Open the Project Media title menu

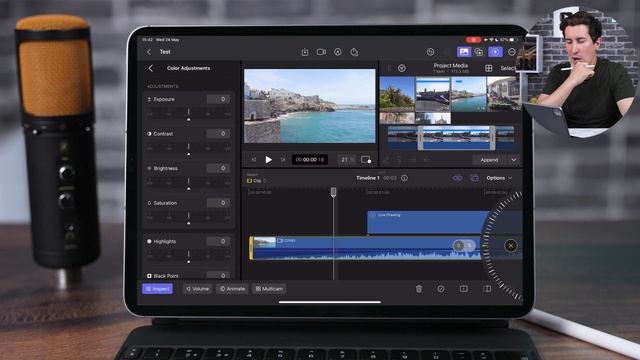tap(450, 68)
